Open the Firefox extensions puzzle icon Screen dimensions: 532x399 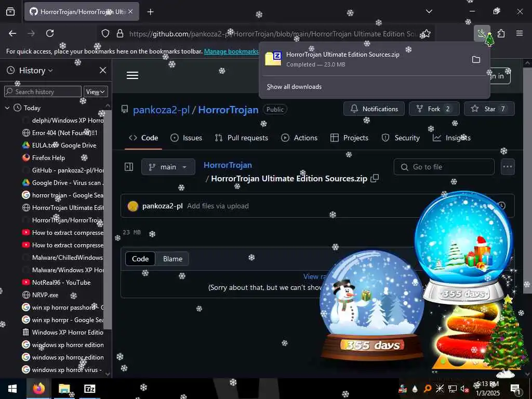point(501,33)
